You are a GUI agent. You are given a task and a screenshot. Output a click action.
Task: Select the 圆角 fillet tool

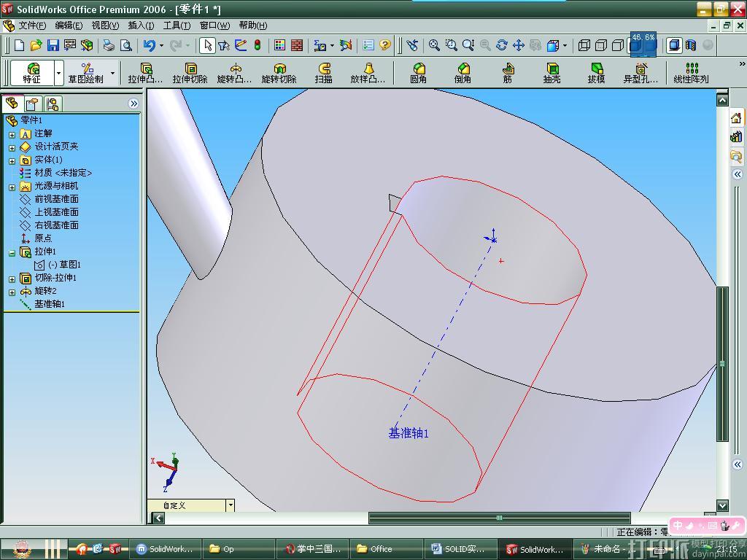click(419, 73)
